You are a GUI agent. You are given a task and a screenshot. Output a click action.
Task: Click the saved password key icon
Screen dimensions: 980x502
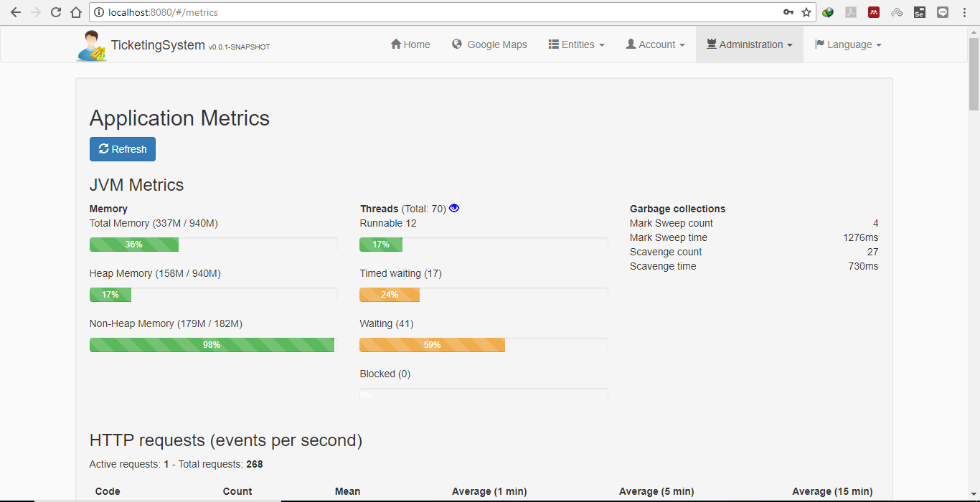click(788, 12)
